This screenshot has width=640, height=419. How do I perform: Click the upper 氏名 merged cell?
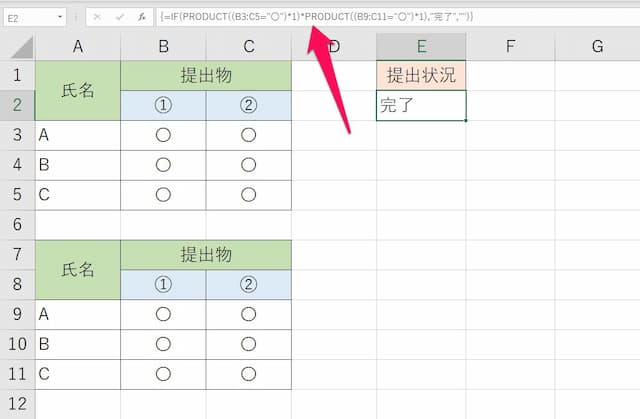tap(77, 90)
